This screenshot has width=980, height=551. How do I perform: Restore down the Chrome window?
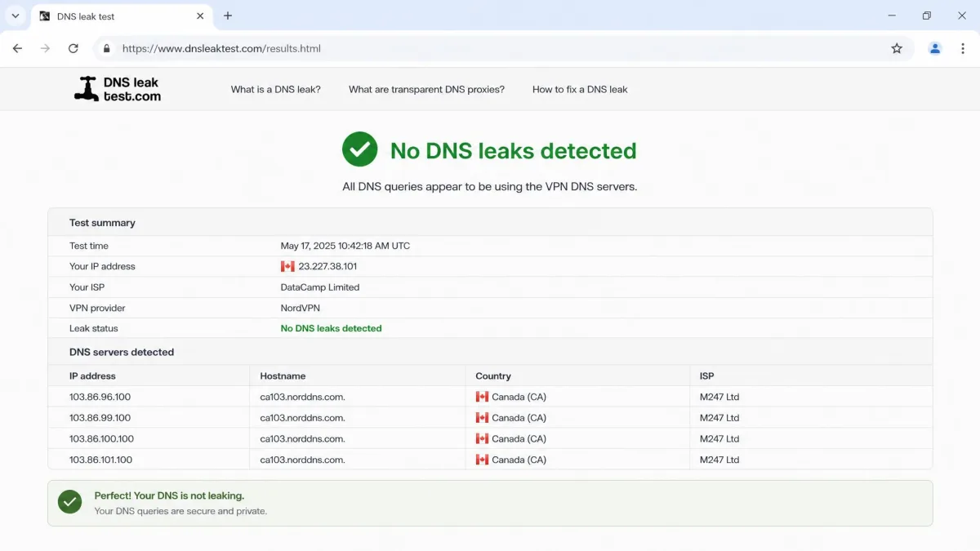coord(927,16)
